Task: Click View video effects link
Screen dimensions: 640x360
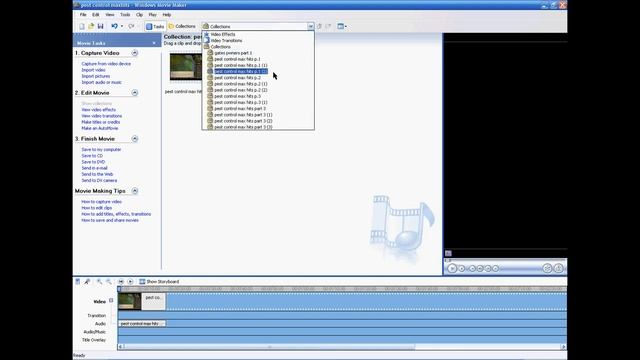Action: pyautogui.click(x=98, y=109)
